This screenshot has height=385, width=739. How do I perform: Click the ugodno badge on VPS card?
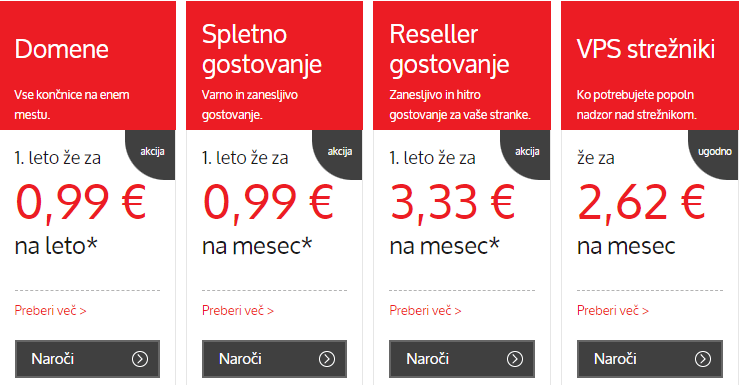(714, 152)
